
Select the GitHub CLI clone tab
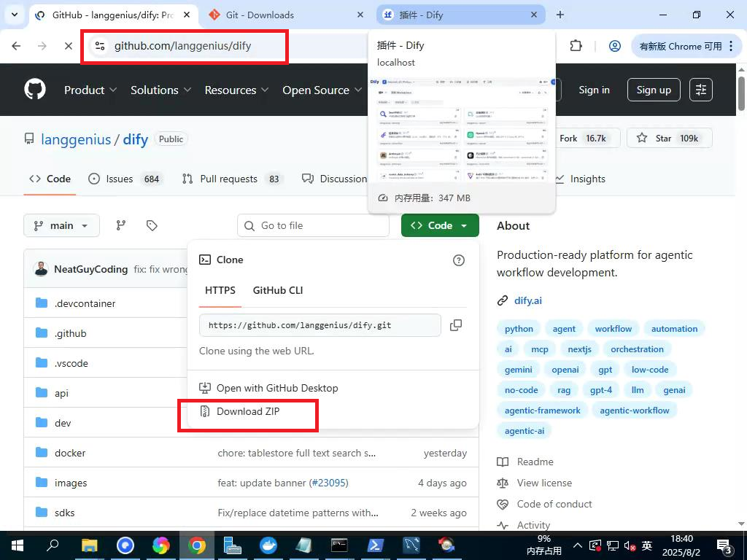coord(278,290)
